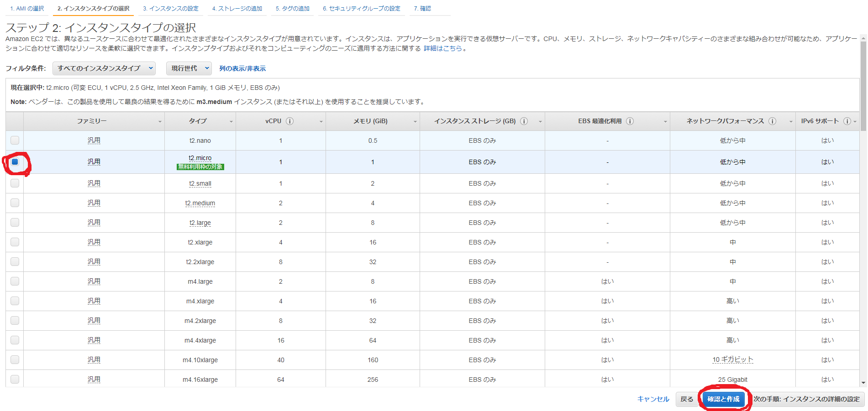Click the キャンセル link
868x411 pixels.
(653, 399)
